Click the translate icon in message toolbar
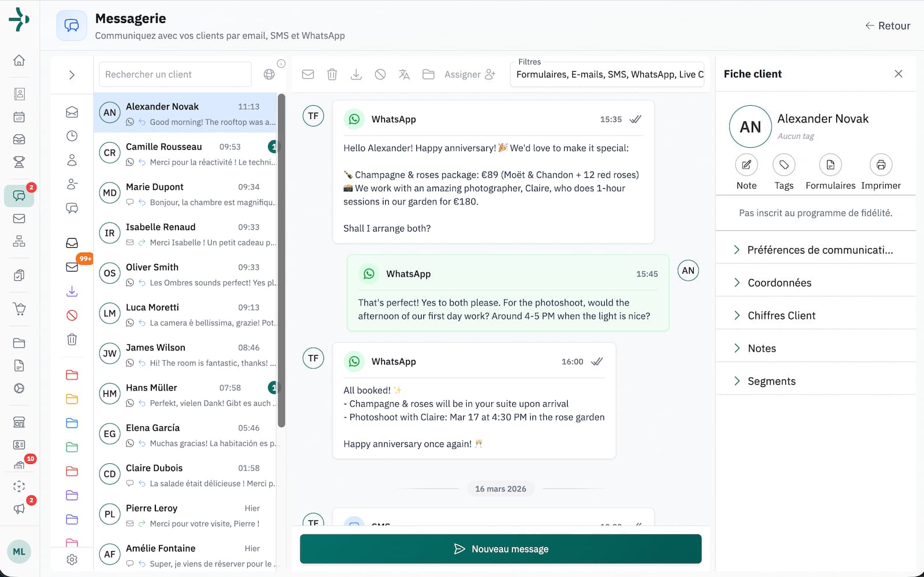The image size is (924, 577). tap(404, 75)
